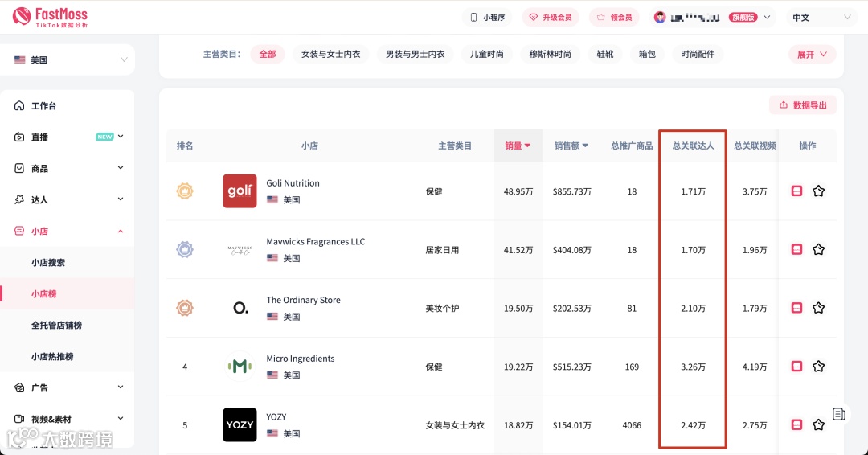This screenshot has width=868, height=455.
Task: Click the 升级会员 upgrade button
Action: pyautogui.click(x=551, y=17)
